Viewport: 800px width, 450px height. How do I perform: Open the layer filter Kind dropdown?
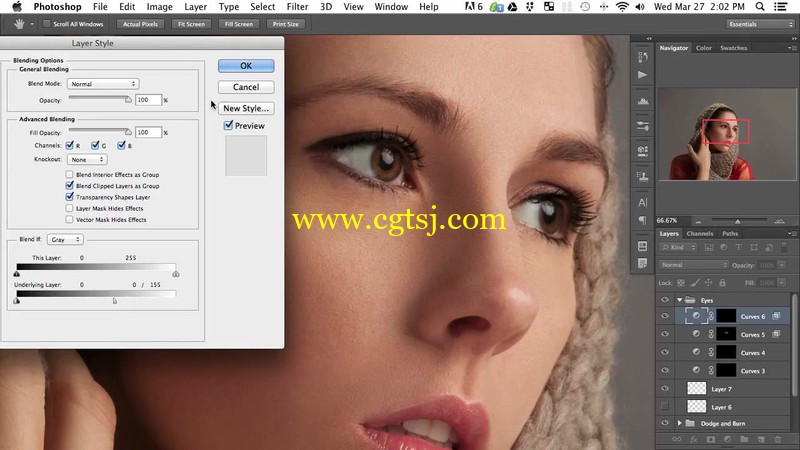679,247
